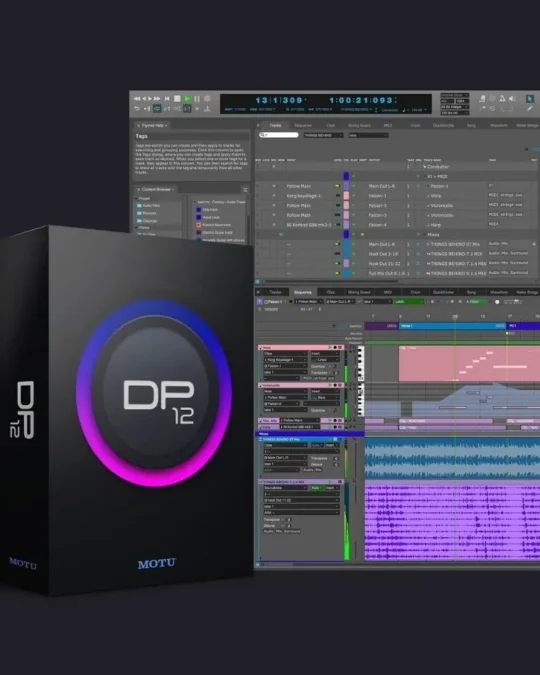Change the Harp track color swatch
Viewport: 540px width, 675px height.
346,225
